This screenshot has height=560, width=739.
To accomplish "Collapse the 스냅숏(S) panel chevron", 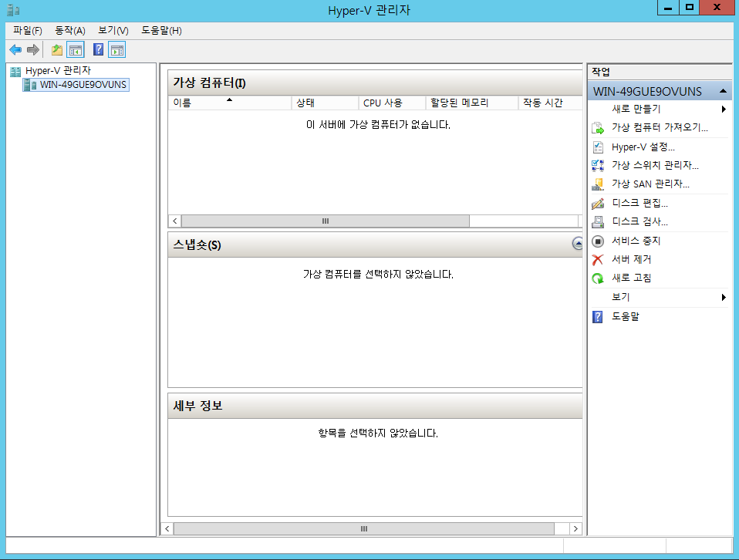I will pyautogui.click(x=577, y=243).
